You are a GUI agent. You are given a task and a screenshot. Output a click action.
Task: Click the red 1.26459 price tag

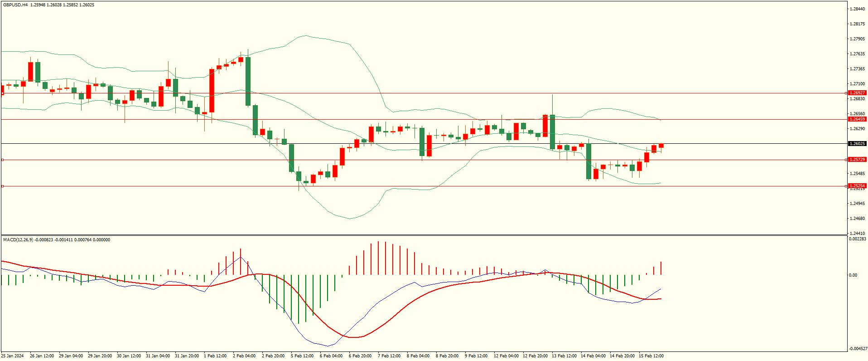tap(857, 119)
